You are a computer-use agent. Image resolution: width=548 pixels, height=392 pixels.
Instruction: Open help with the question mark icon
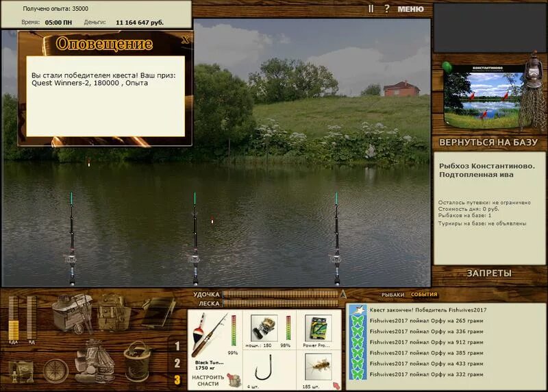(x=386, y=8)
